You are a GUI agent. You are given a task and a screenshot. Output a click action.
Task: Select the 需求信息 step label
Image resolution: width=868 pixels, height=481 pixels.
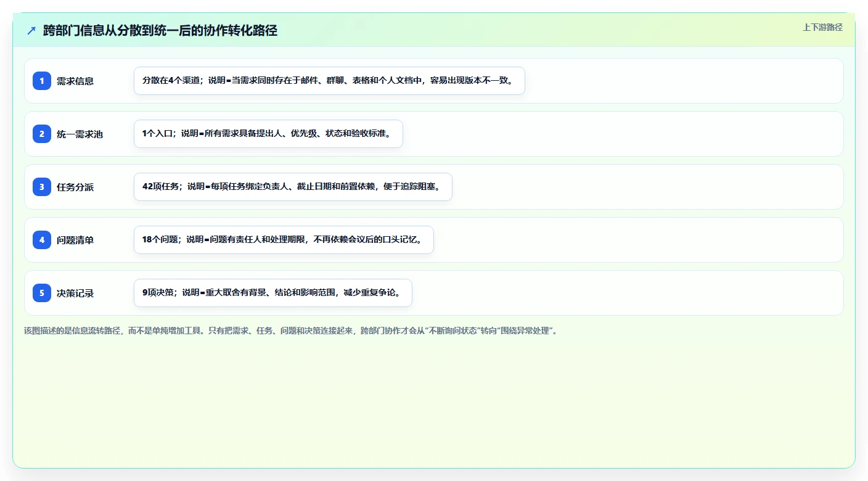(75, 81)
